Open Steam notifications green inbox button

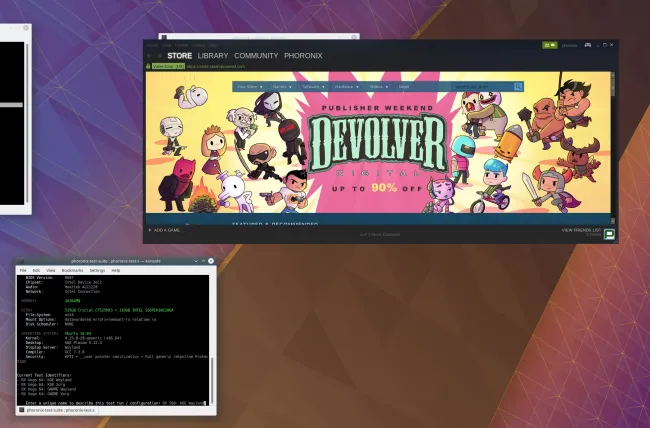click(x=550, y=45)
